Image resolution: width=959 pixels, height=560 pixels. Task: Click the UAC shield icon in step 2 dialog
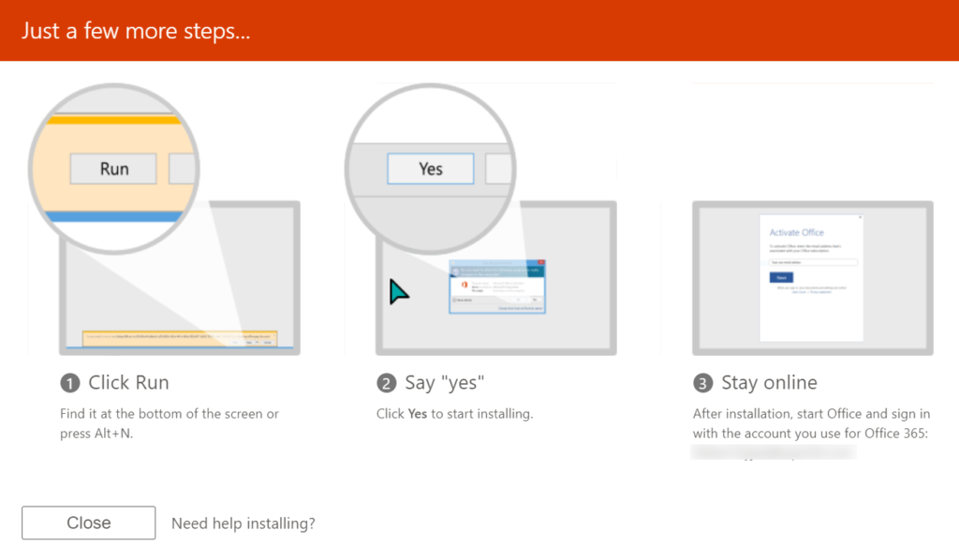coord(456,272)
